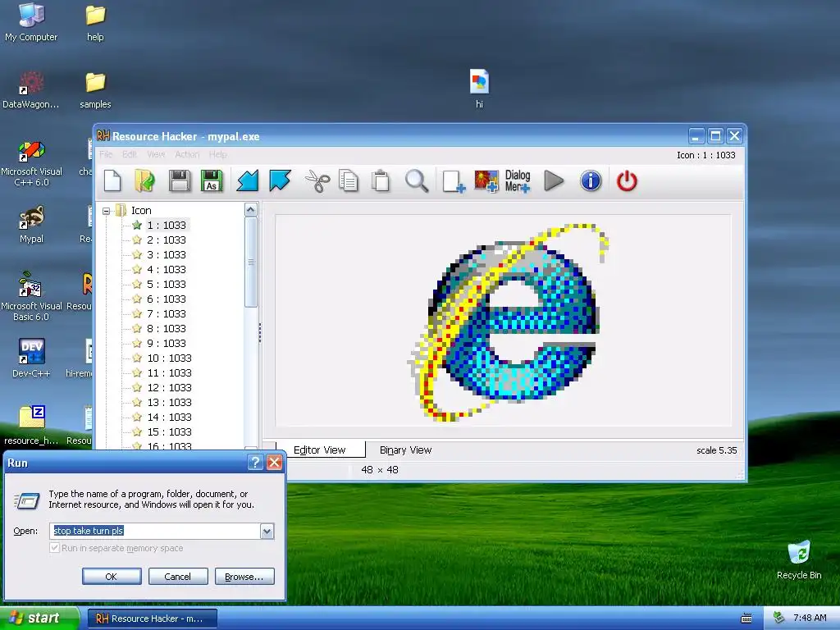Click Resource Hacker taskbar button
The image size is (840, 630).
152,619
